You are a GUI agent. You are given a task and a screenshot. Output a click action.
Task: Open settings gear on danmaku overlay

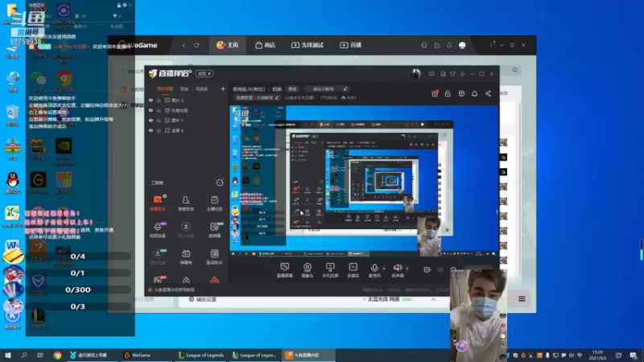click(x=125, y=5)
